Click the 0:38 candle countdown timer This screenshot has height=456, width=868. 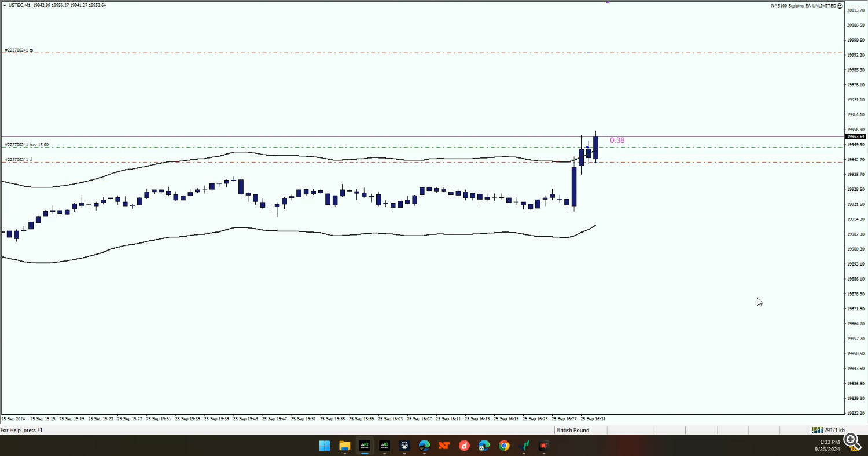point(617,141)
